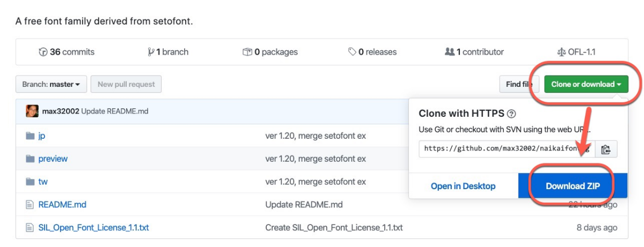Click the help icon beside Clone with HTTPS

coord(511,114)
